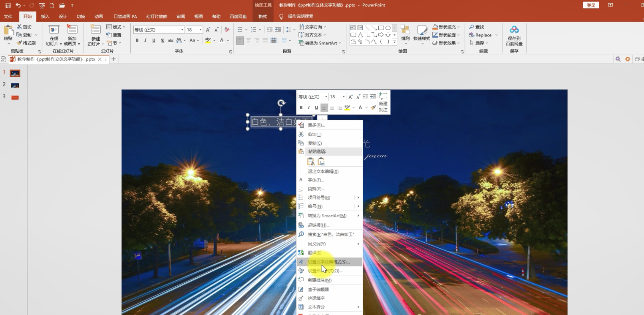The height and width of the screenshot is (315, 644).
Task: Choose Font (字体) in context menu
Action: 330,180
